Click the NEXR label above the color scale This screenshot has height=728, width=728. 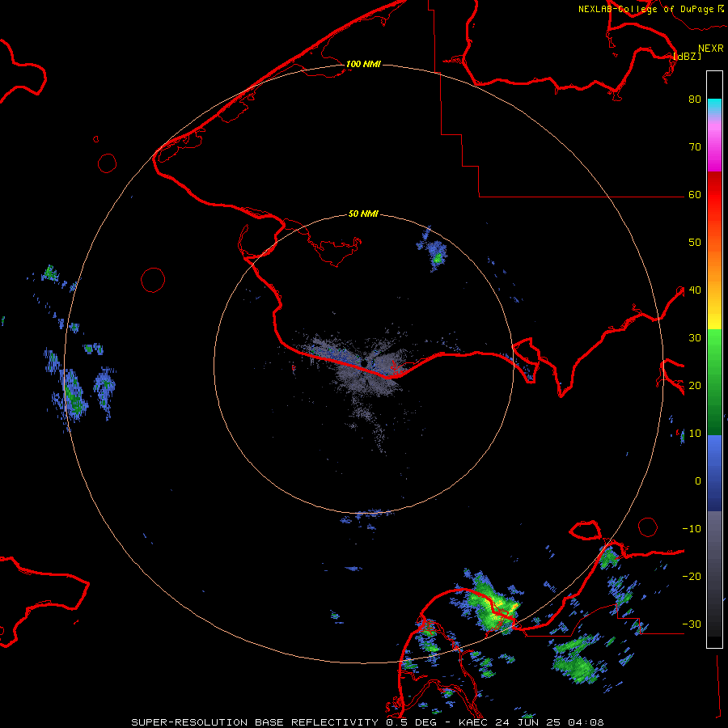click(x=711, y=49)
